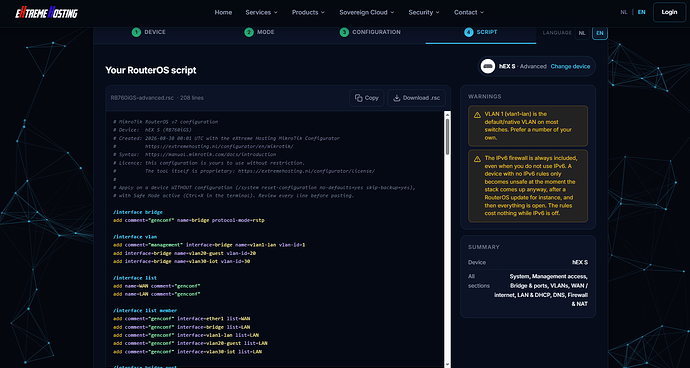Screen dimensions: 690x368
Task: Click the Login button
Action: pyautogui.click(x=669, y=12)
